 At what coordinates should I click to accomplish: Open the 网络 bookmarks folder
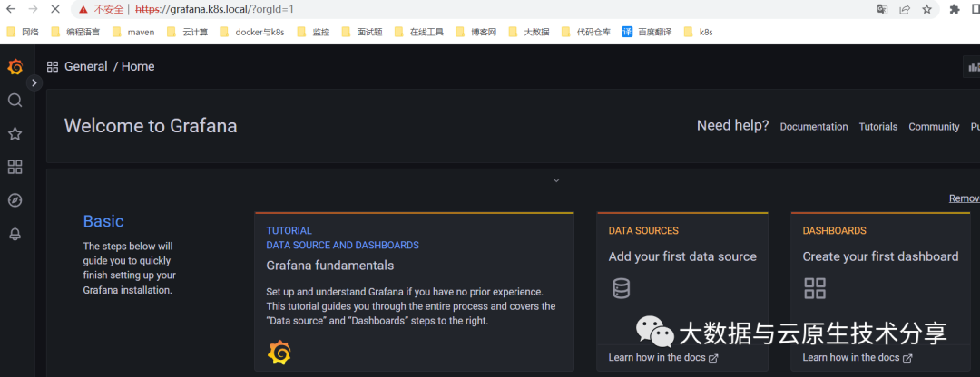pyautogui.click(x=23, y=32)
